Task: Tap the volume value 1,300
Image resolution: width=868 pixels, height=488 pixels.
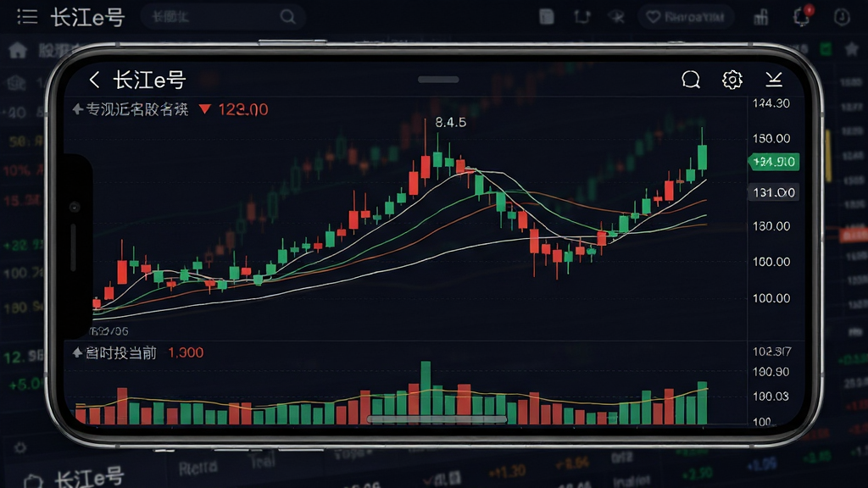Action: (x=186, y=352)
